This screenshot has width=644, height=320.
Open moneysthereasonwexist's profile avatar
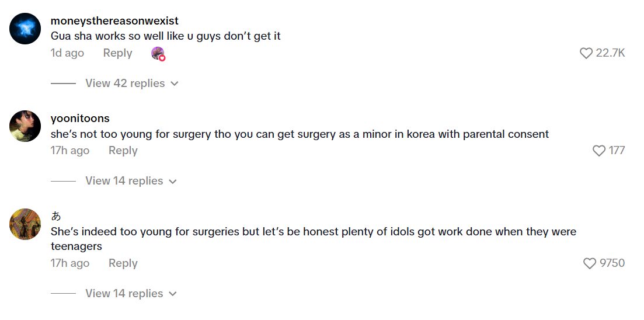[26, 29]
